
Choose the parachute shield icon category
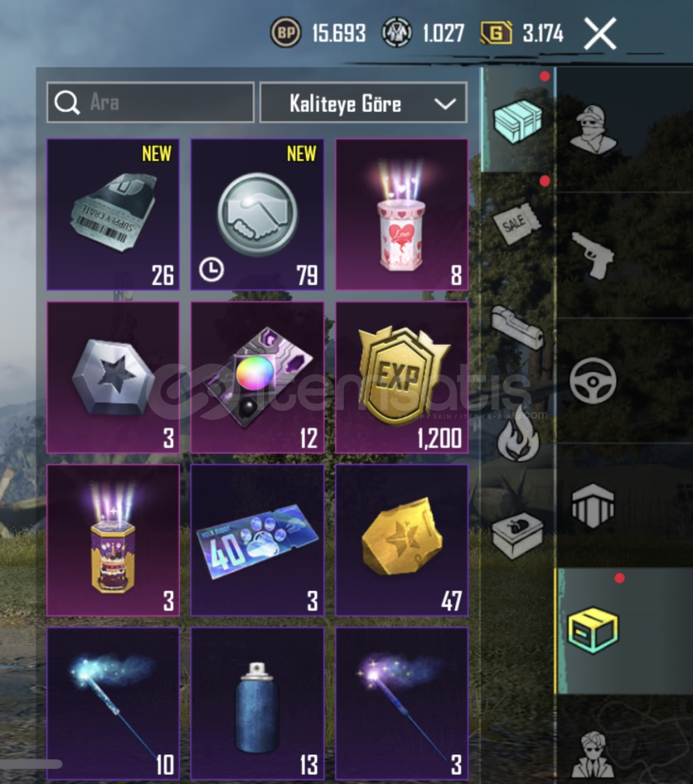coord(593,505)
